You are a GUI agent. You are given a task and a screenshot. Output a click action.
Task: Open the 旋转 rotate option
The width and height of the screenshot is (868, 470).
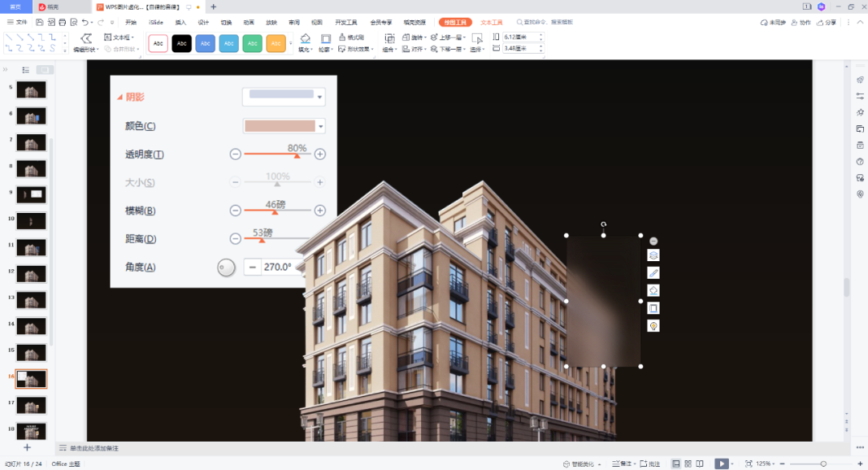414,37
